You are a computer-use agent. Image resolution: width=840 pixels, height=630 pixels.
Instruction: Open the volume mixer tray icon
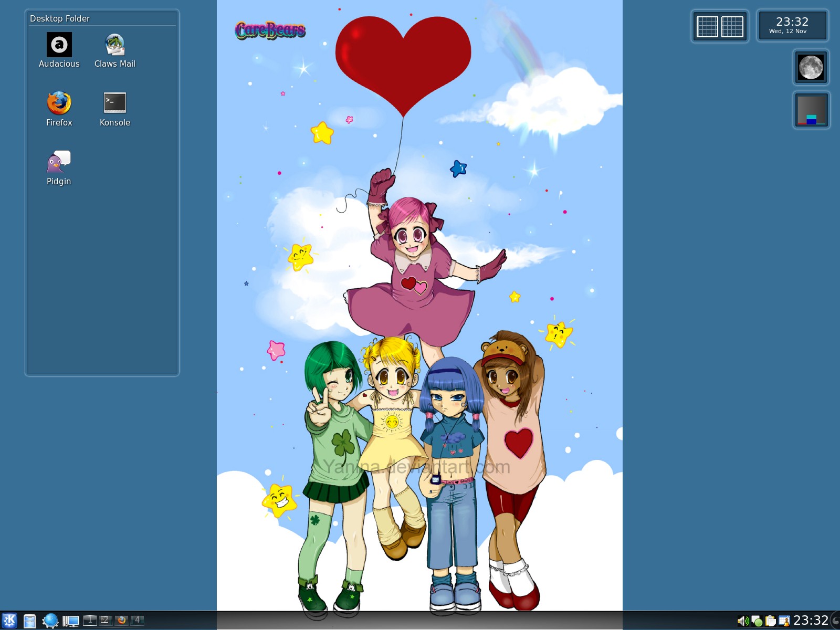click(x=743, y=621)
